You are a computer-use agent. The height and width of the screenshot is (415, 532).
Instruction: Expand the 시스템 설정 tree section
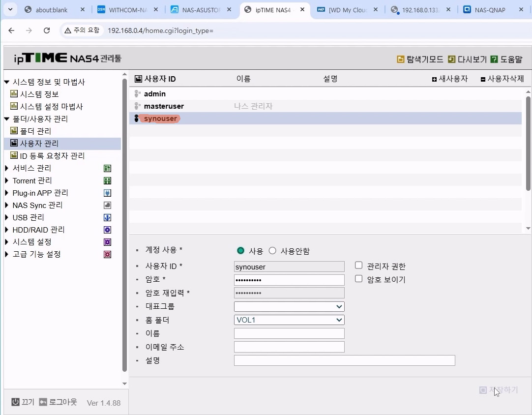(x=7, y=242)
